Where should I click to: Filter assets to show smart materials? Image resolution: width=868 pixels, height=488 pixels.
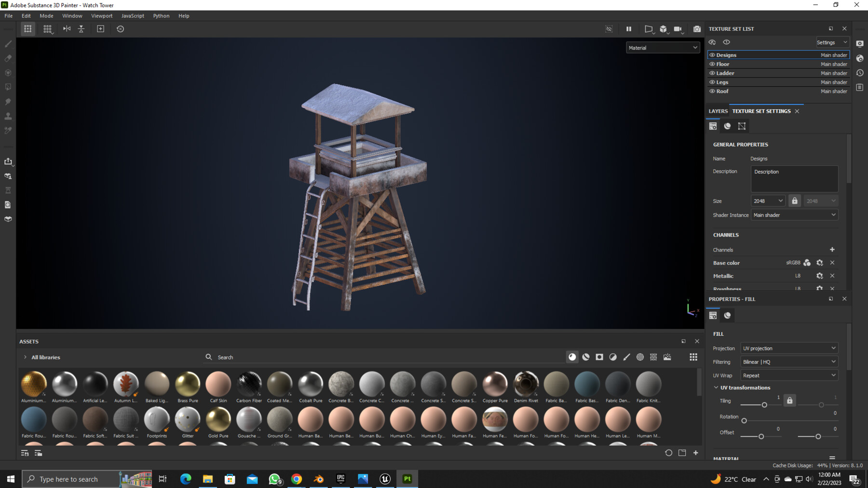585,357
